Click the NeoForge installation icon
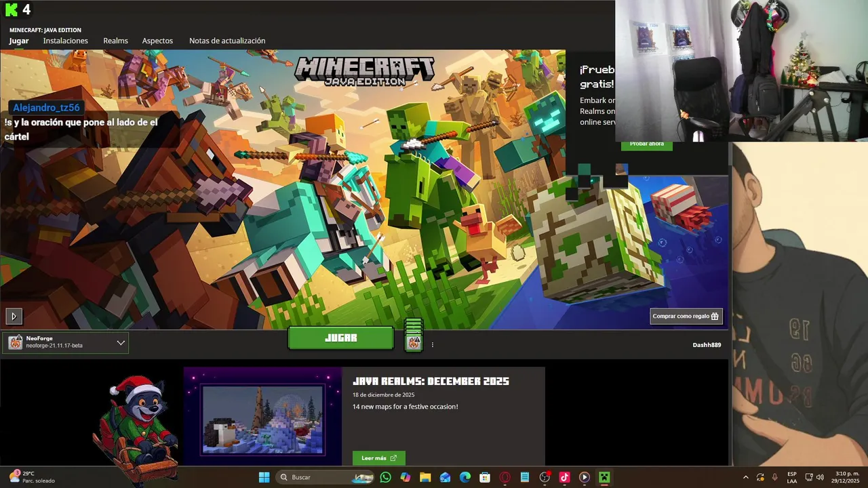868x488 pixels. click(x=15, y=343)
